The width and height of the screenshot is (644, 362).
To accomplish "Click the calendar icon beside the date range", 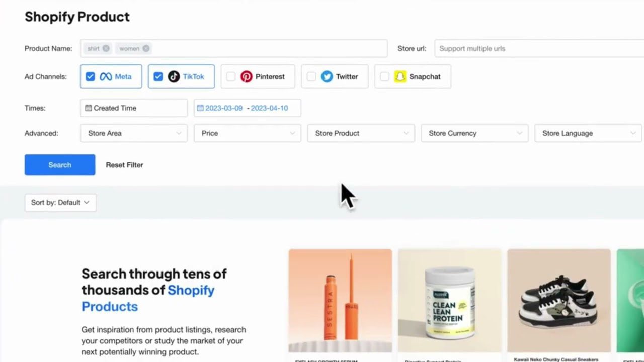I will coord(200,108).
